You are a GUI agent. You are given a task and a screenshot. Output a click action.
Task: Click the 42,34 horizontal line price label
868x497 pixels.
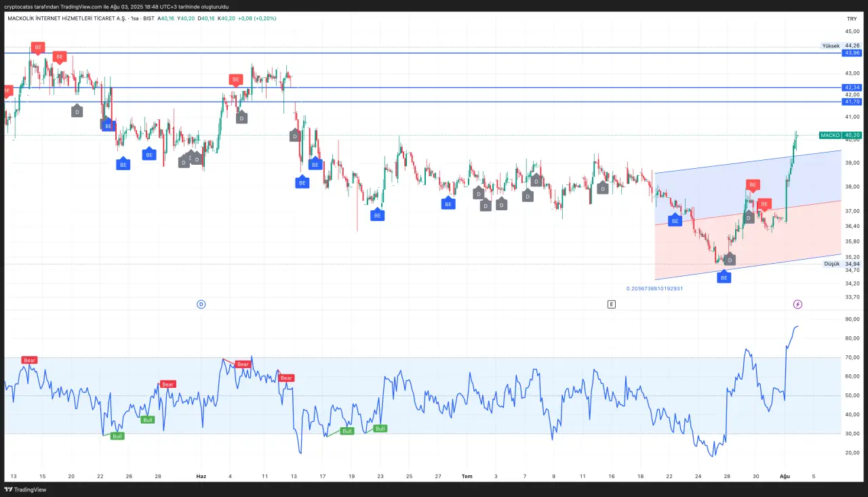(x=851, y=87)
